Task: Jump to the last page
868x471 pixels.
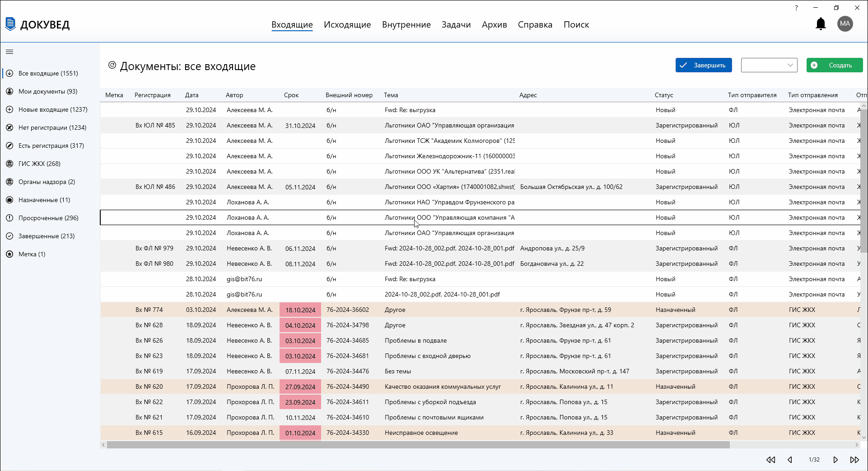Action: 854,460
